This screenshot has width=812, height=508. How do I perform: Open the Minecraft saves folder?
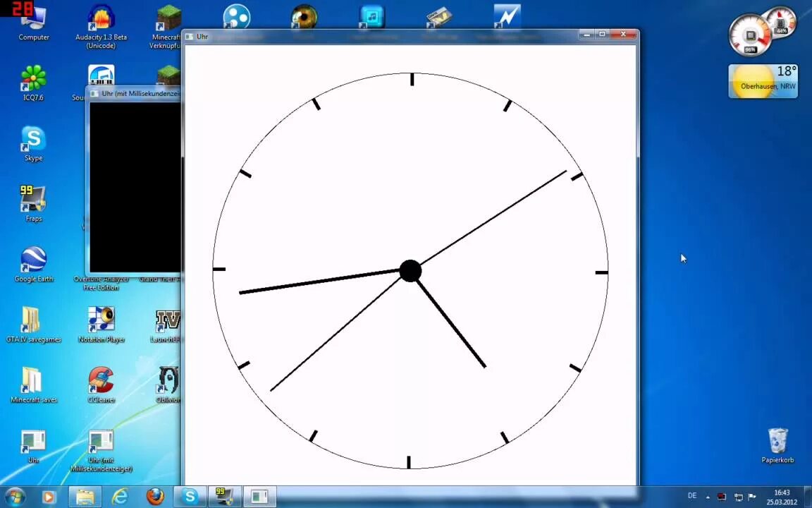click(34, 385)
